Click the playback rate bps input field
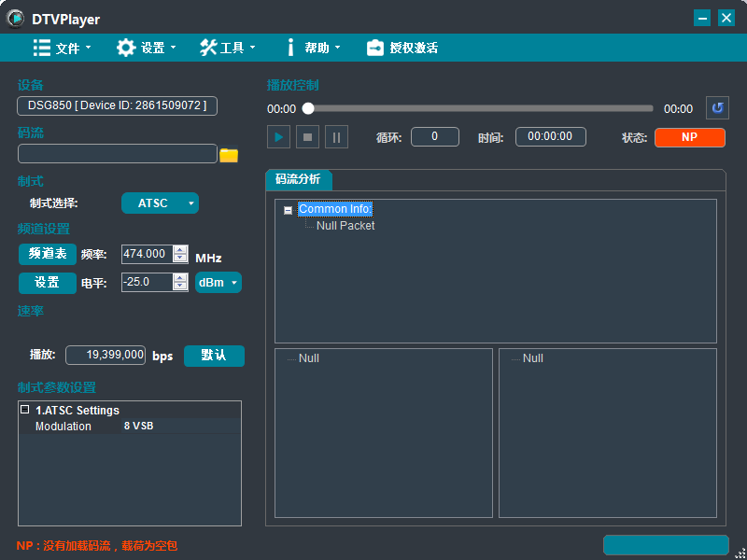 pos(106,356)
